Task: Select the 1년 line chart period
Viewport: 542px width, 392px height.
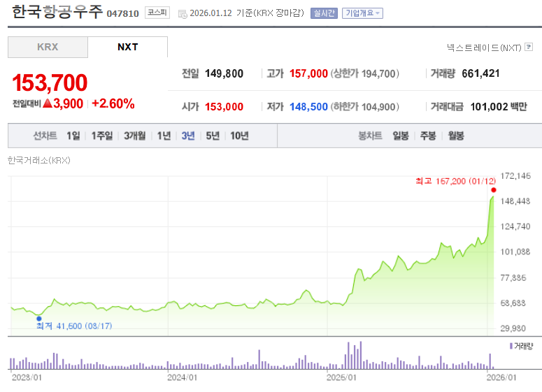Action: pyautogui.click(x=164, y=136)
